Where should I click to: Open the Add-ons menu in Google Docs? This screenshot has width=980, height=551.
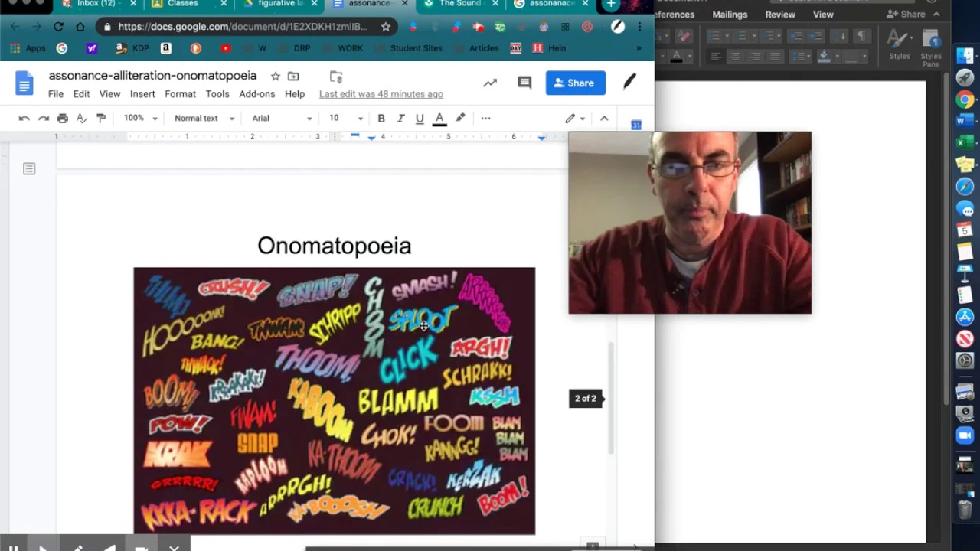point(256,94)
